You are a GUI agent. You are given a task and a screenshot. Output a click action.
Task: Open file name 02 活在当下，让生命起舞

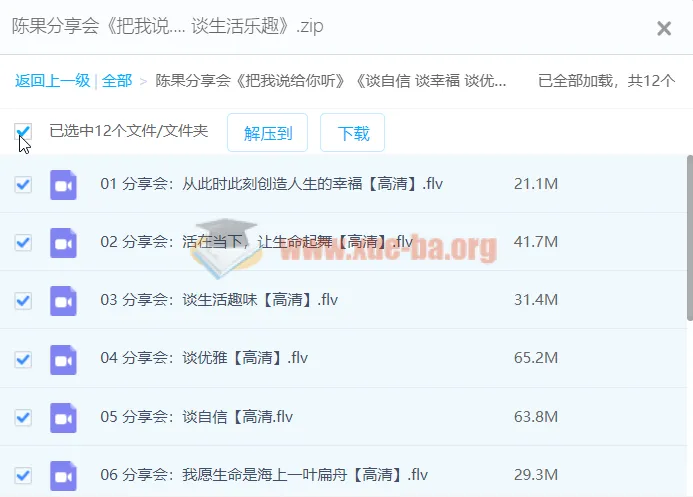256,243
